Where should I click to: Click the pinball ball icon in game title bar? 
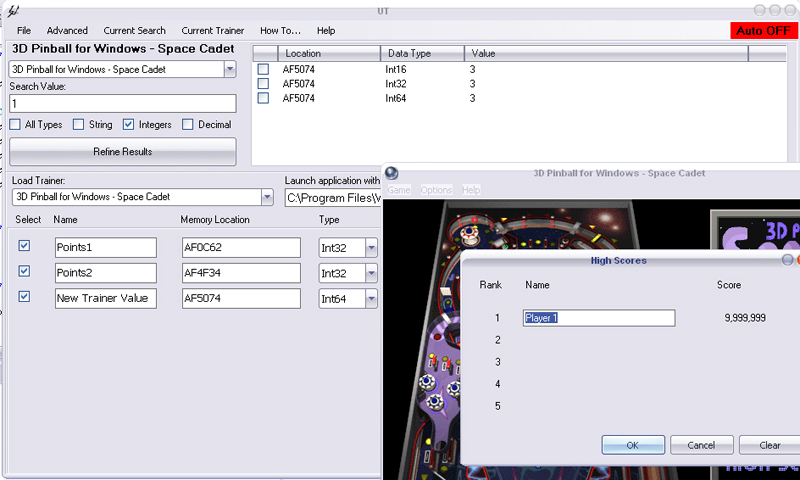tap(391, 173)
